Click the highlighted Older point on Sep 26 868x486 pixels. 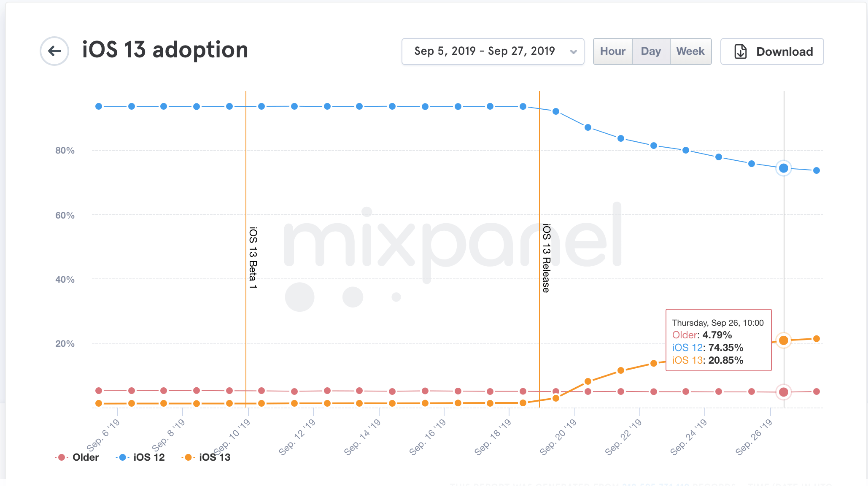point(784,392)
